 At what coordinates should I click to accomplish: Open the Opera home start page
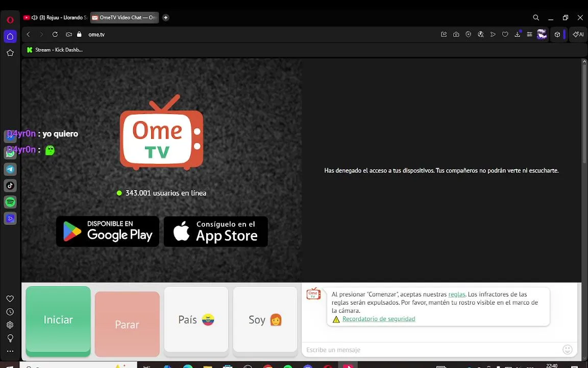pyautogui.click(x=10, y=36)
